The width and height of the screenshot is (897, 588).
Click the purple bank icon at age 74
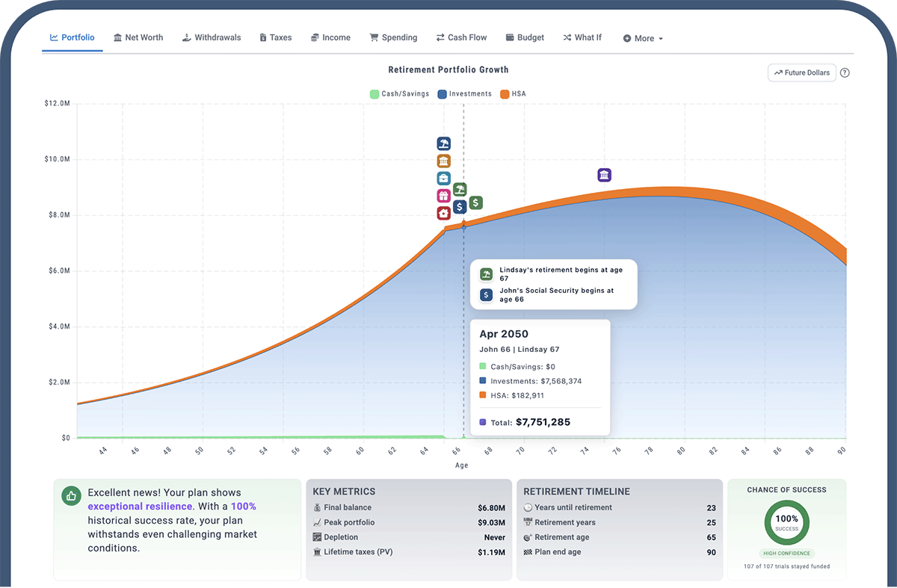tap(604, 174)
